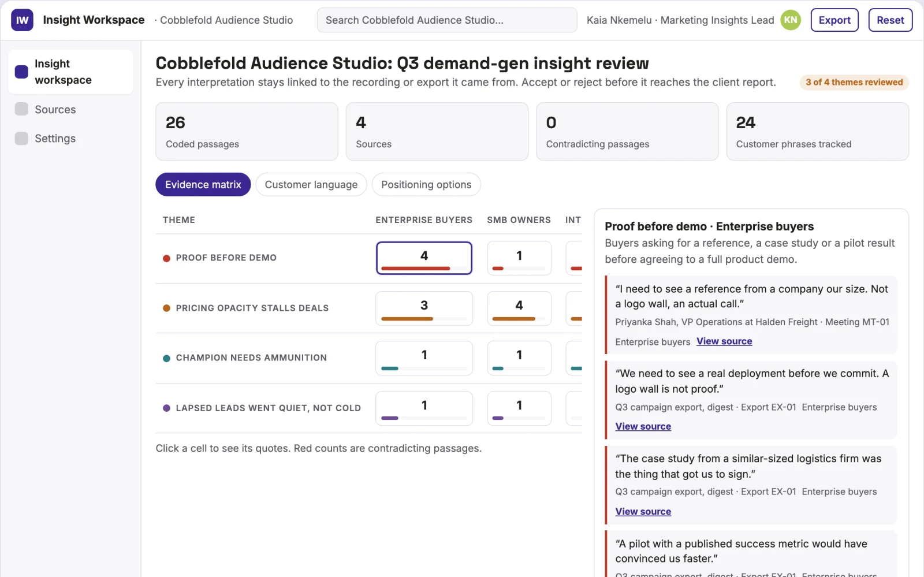Open View source for Priyanka Shah quote

click(724, 341)
